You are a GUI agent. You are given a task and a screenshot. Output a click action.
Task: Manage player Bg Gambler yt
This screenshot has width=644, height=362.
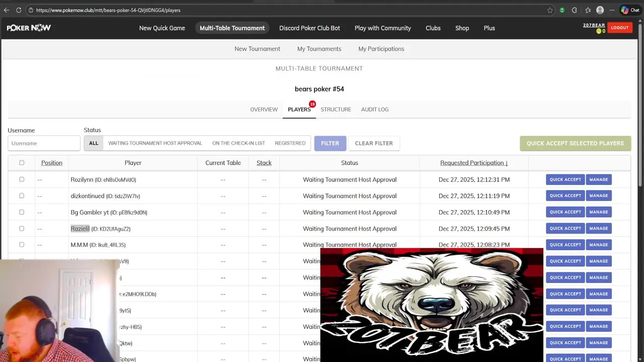point(599,212)
